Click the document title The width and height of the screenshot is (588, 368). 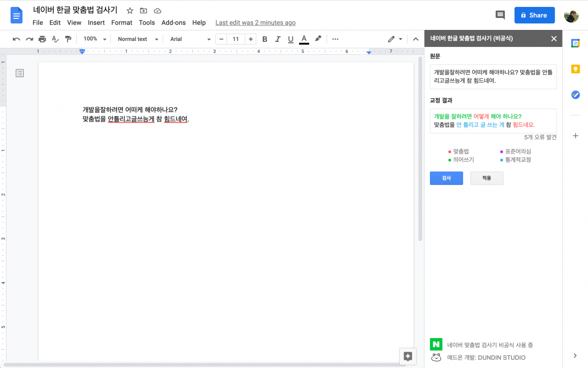[75, 10]
